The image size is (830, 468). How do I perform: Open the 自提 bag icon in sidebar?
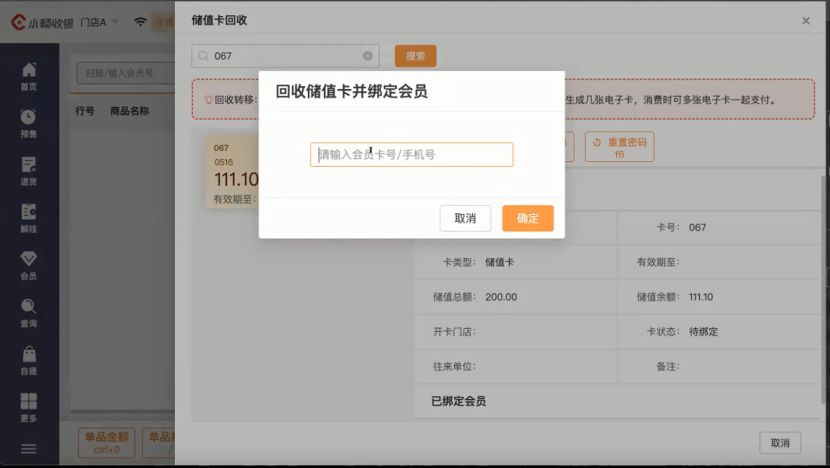pos(29,360)
